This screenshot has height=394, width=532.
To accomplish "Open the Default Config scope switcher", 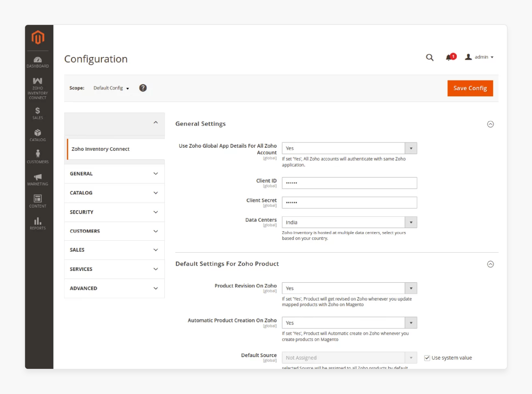I will click(111, 88).
